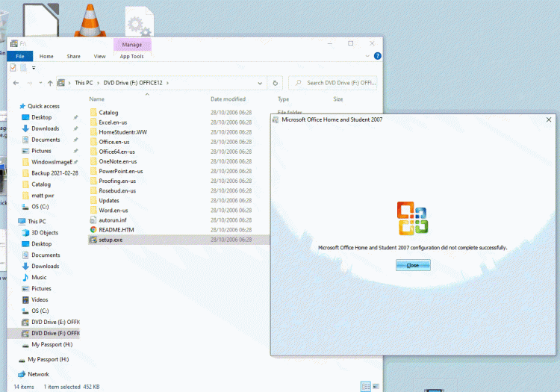Click the Office setup dialog title icon
Image resolution: width=560 pixels, height=392 pixels.
(x=276, y=119)
